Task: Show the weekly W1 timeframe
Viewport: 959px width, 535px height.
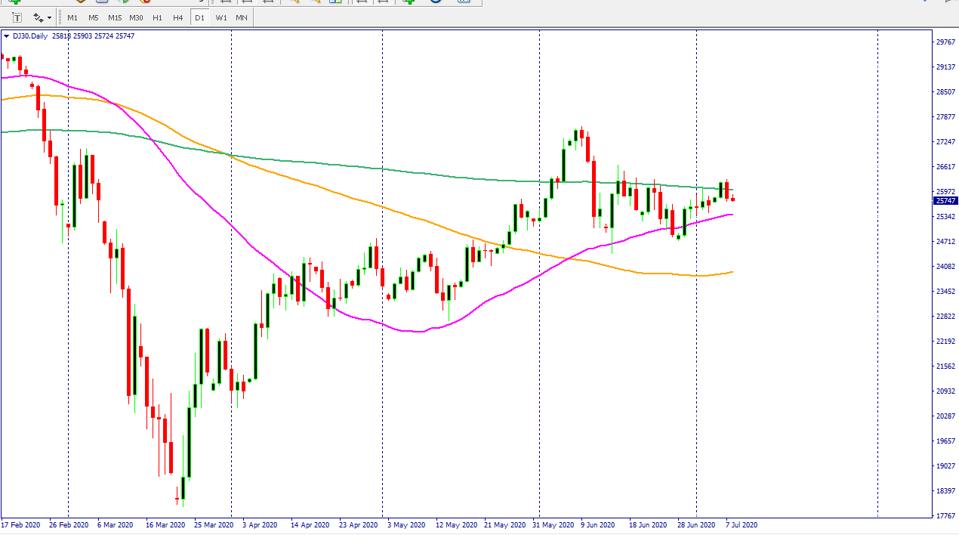Action: pos(221,18)
